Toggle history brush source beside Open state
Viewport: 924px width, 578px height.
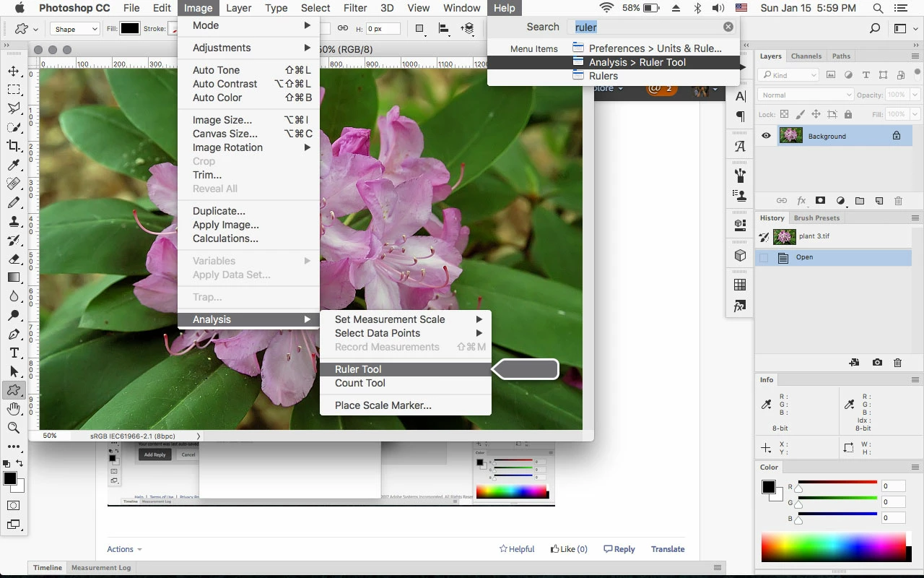pos(764,258)
